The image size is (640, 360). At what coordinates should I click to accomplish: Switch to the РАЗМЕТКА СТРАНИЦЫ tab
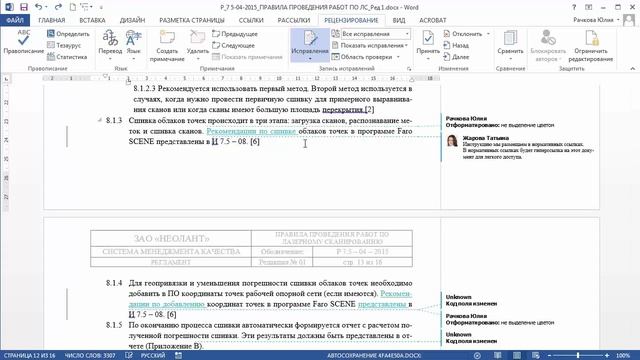192,20
